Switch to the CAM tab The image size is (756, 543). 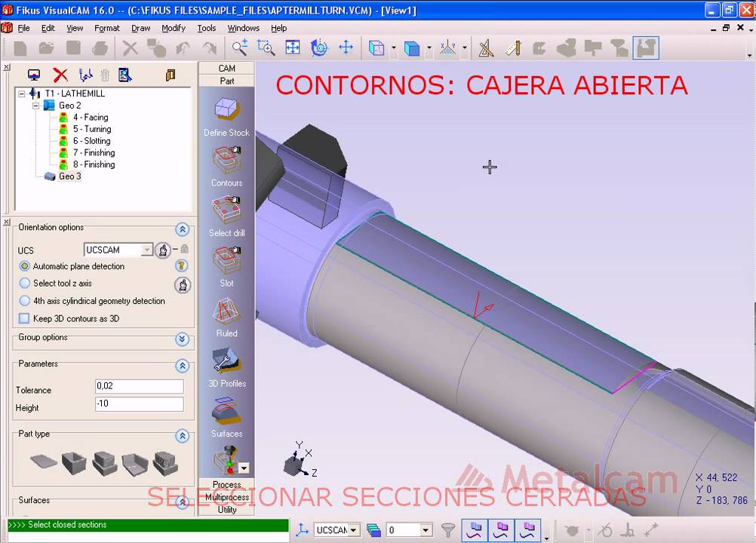pyautogui.click(x=226, y=68)
